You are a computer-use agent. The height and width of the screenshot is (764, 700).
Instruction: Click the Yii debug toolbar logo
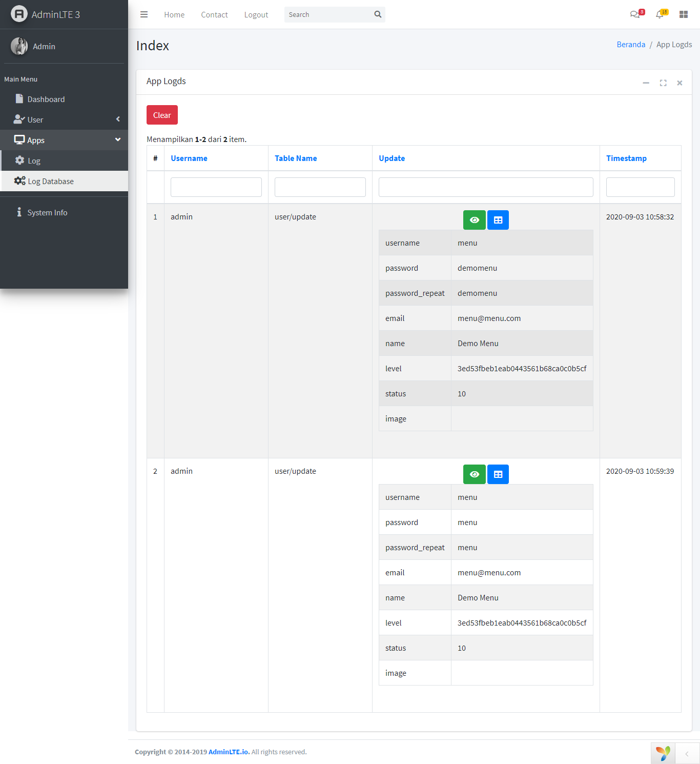click(663, 753)
